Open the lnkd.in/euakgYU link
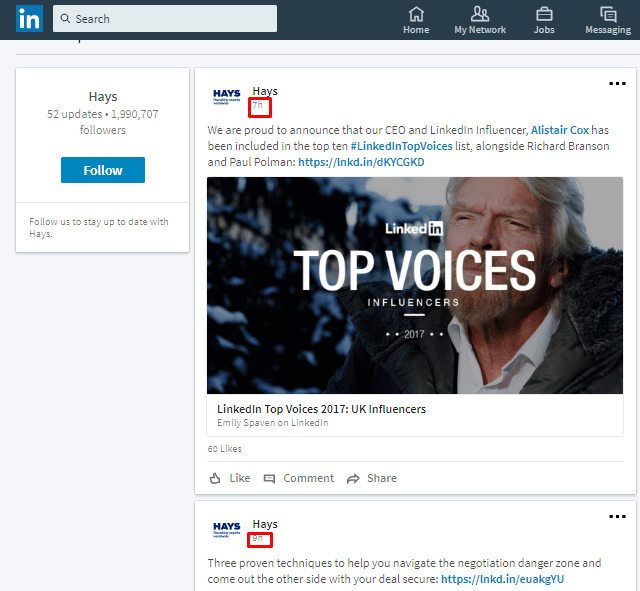Viewport: 640px width, 591px height. pos(502,579)
